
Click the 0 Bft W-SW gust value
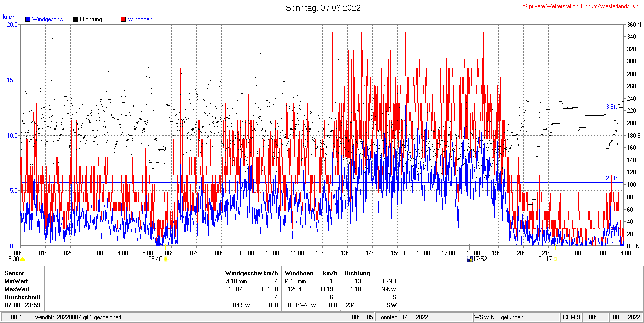[x=302, y=305]
